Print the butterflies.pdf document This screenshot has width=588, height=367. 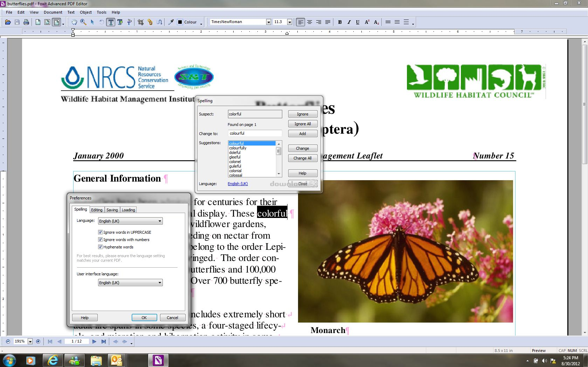tap(26, 22)
